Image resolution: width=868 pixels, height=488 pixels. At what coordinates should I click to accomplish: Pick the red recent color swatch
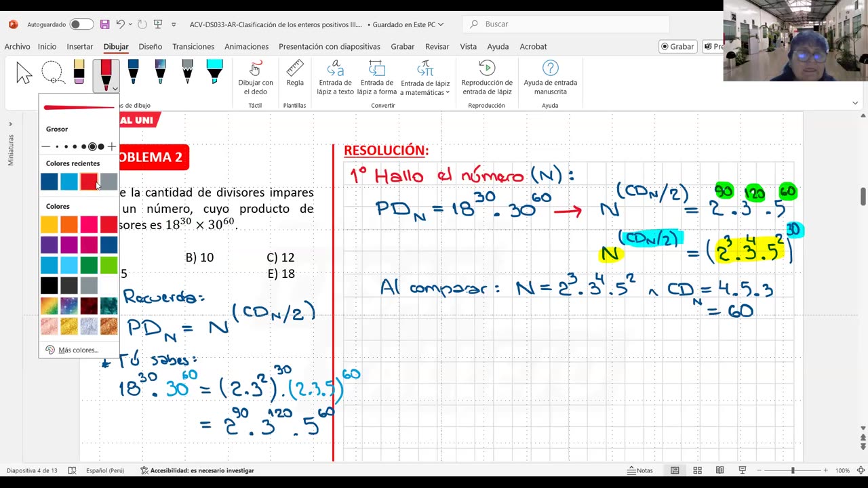pos(89,182)
